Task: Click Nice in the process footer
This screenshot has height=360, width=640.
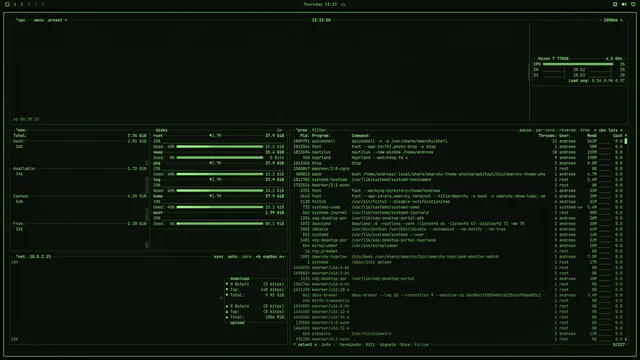Action: point(405,345)
